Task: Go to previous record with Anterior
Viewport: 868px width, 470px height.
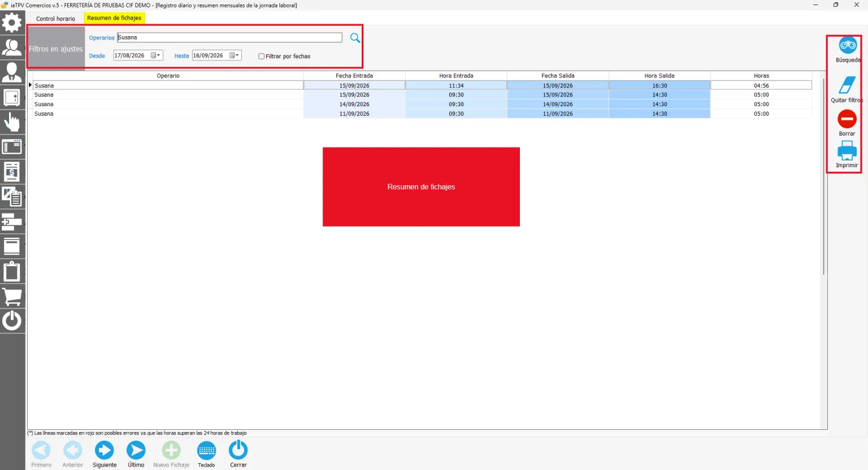Action: 73,455
